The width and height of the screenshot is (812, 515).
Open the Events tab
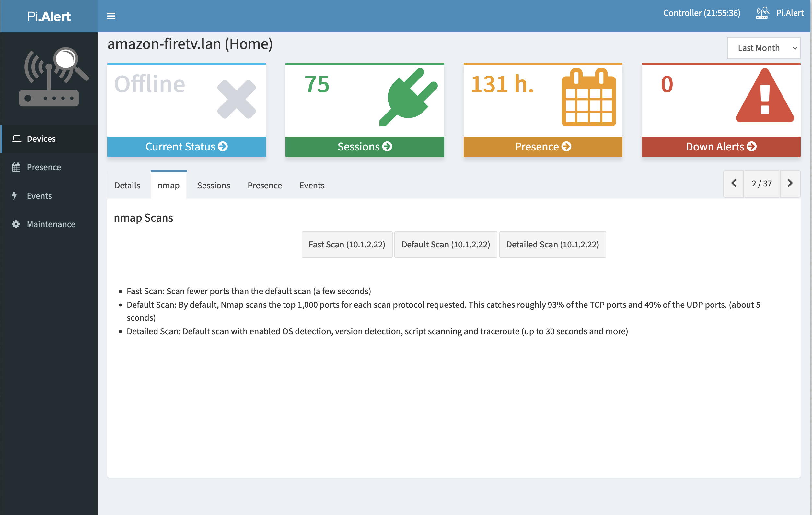point(312,185)
